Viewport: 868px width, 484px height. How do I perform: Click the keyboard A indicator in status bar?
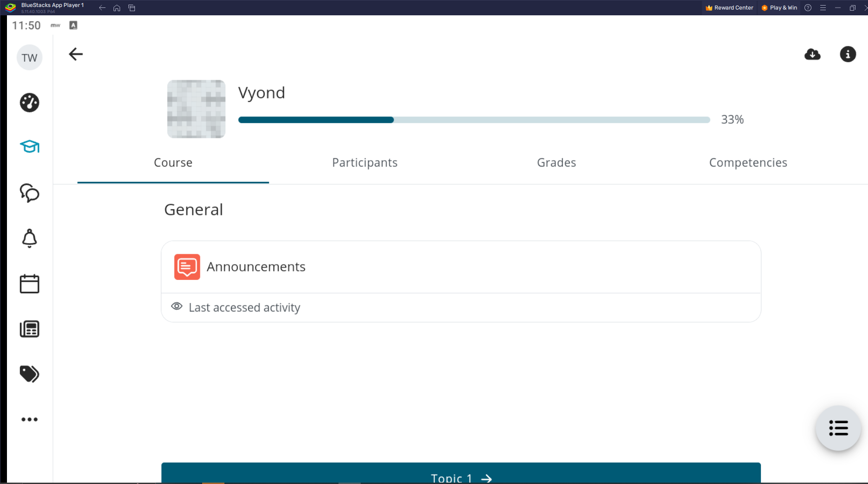pos(73,25)
